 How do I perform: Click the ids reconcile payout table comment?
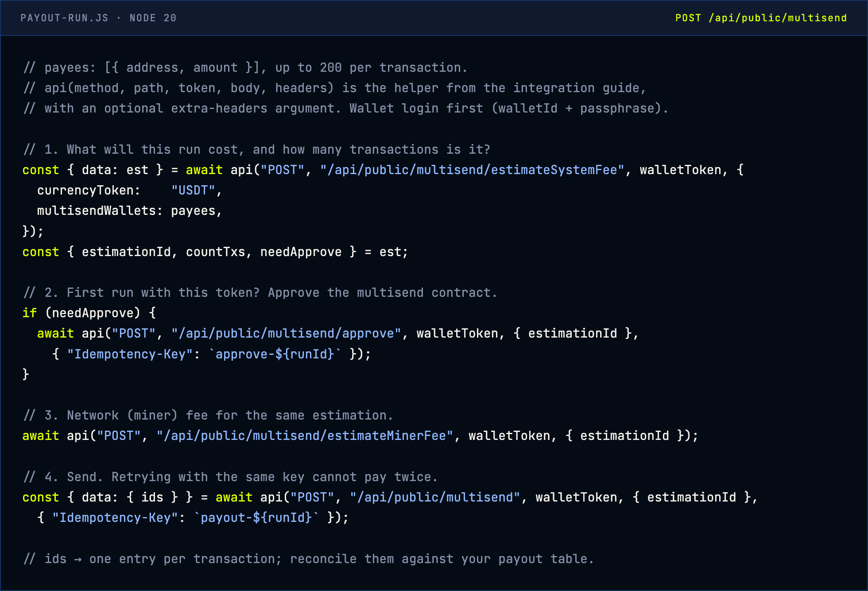click(x=309, y=559)
